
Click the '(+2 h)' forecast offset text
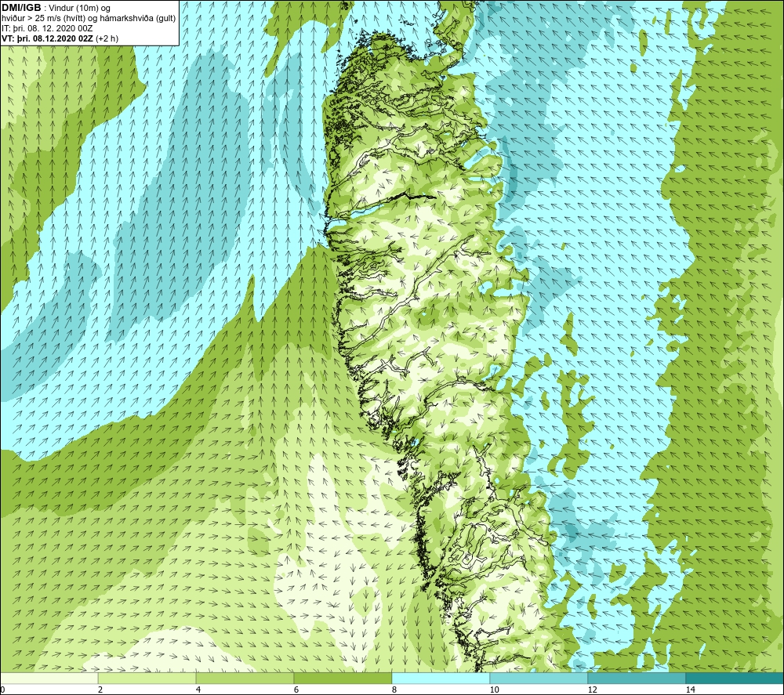[107, 38]
